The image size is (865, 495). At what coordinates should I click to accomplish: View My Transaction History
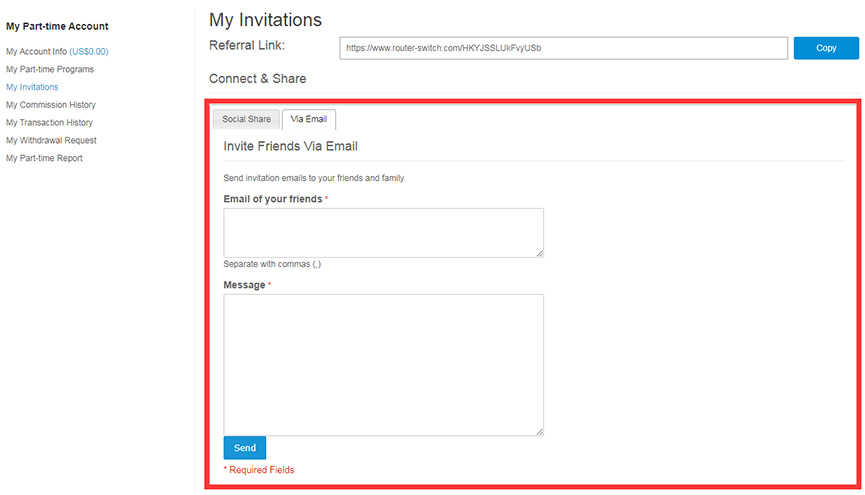pos(49,123)
